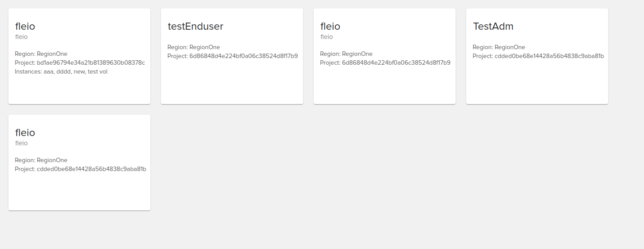The image size is (644, 249).
Task: Click gray fleio subtitle on card with instances
Action: [21, 37]
